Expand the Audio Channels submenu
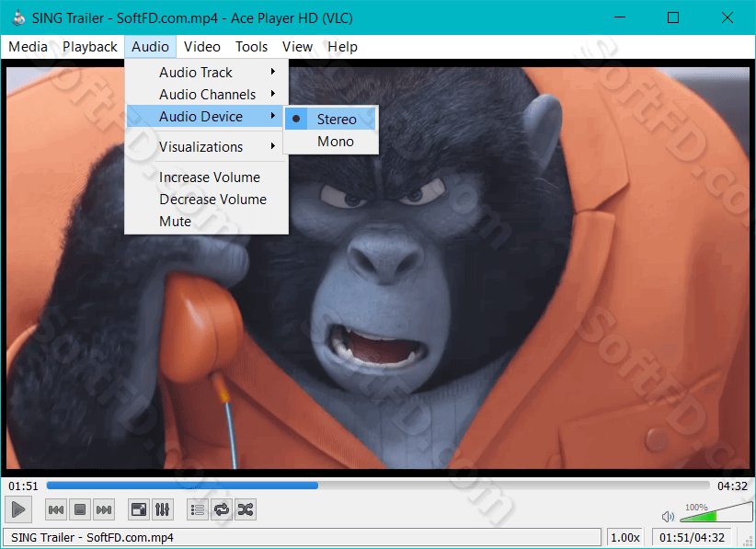The height and width of the screenshot is (549, 756). (204, 95)
